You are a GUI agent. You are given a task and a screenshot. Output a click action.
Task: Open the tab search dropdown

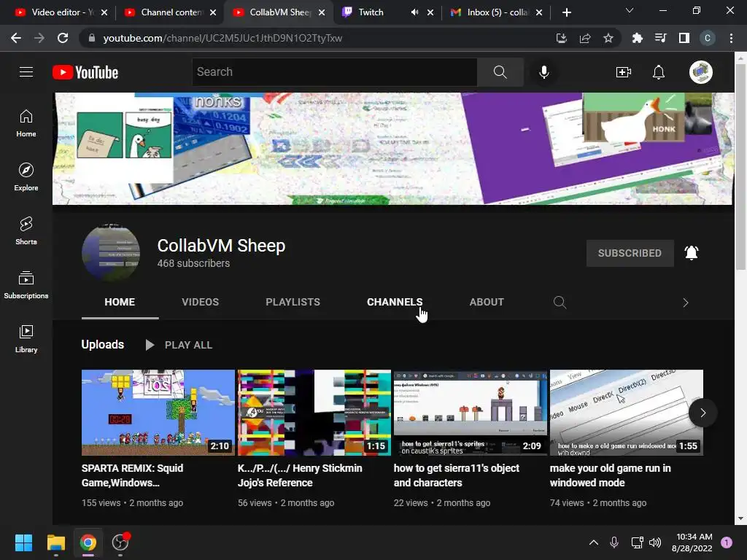[x=630, y=10]
